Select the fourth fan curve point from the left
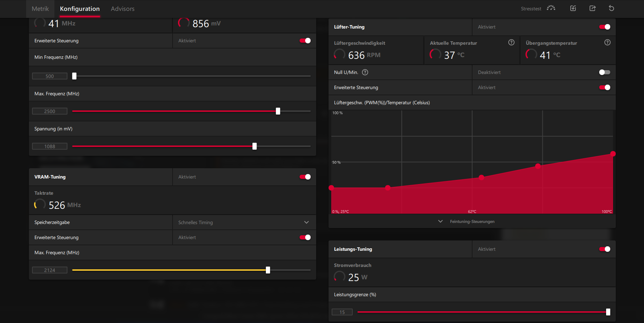Viewport: 644px width, 323px height. click(x=538, y=166)
